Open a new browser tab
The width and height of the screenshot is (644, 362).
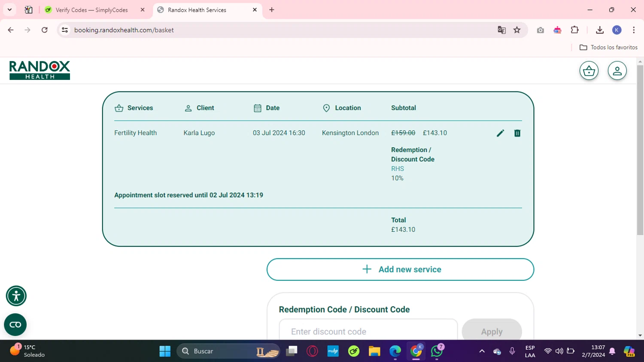[x=272, y=10]
